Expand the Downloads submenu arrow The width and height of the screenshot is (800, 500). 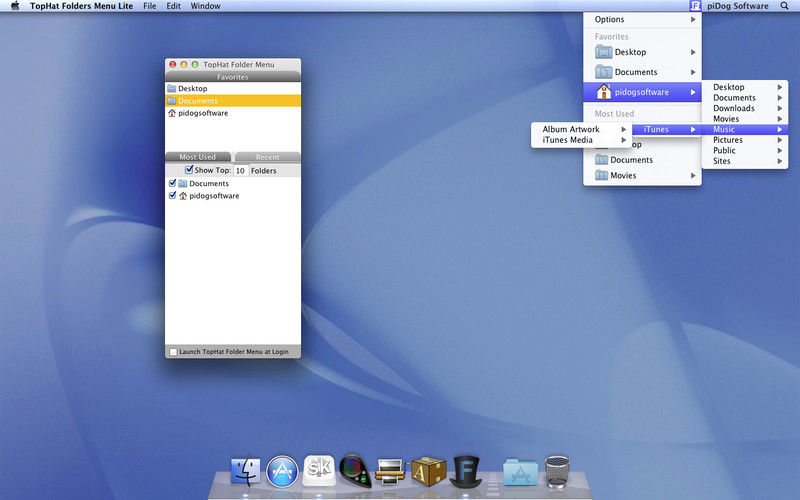pos(780,108)
